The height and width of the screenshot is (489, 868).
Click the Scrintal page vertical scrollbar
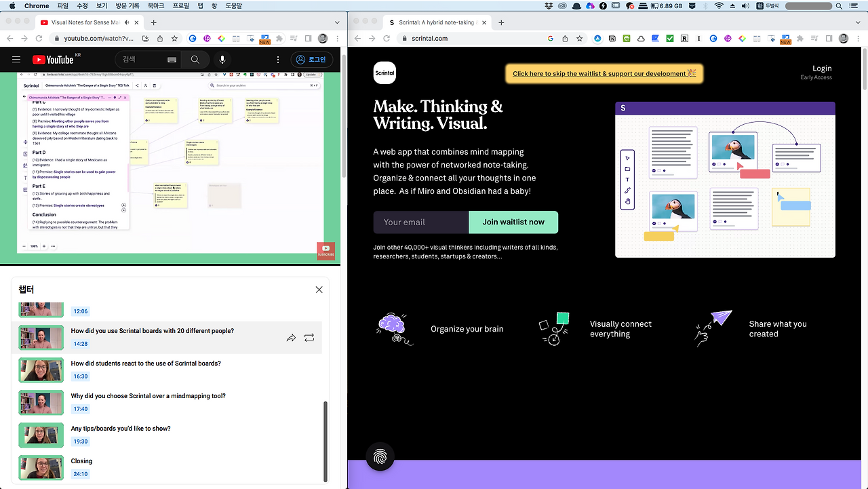[865, 68]
